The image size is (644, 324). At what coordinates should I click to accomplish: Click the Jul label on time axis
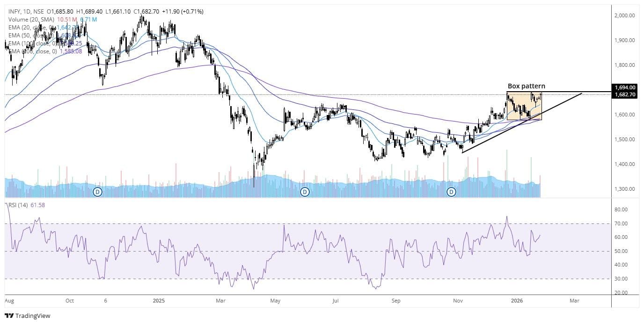pos(335,301)
